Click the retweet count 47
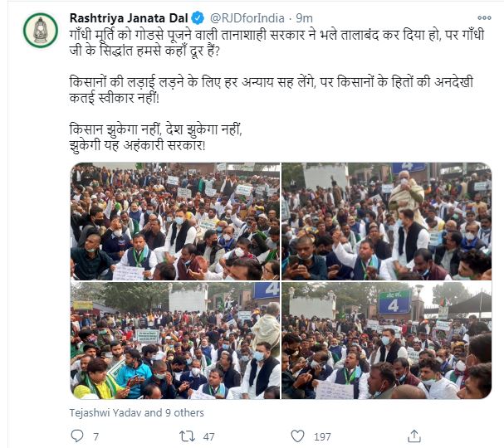The width and height of the screenshot is (504, 448). pyautogui.click(x=208, y=436)
